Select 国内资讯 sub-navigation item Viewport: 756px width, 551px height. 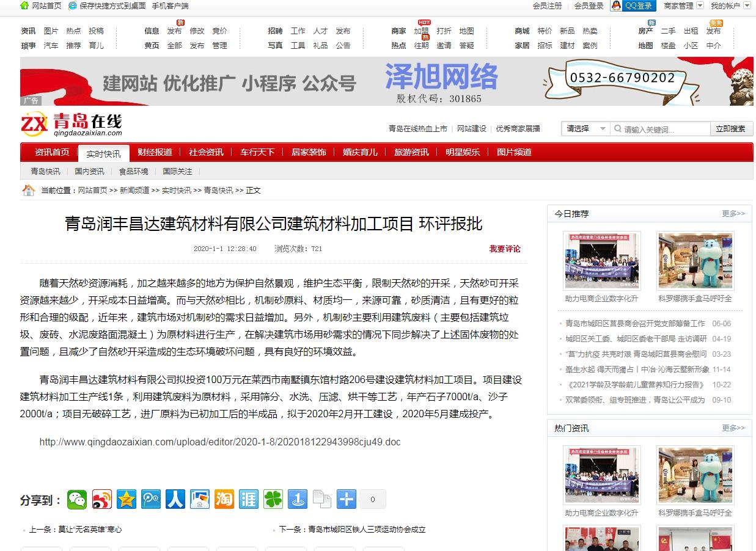(90, 171)
